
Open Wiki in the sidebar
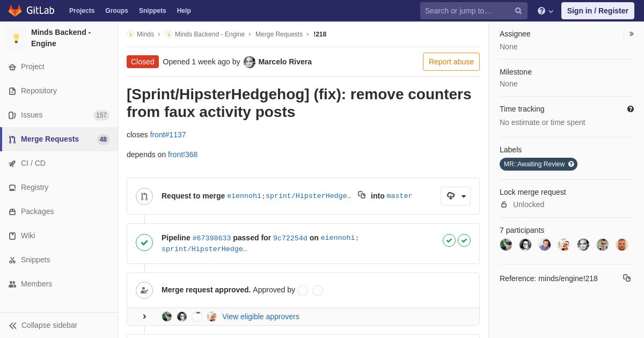pos(59,236)
